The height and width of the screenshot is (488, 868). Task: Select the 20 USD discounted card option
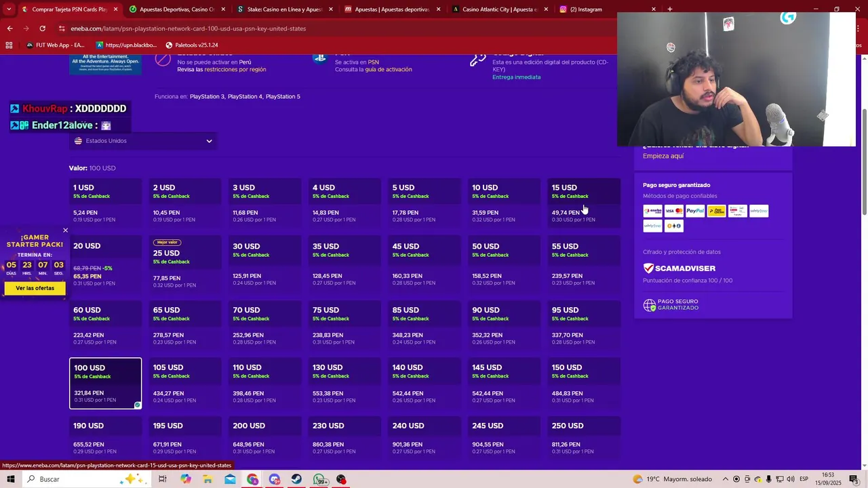coord(106,264)
